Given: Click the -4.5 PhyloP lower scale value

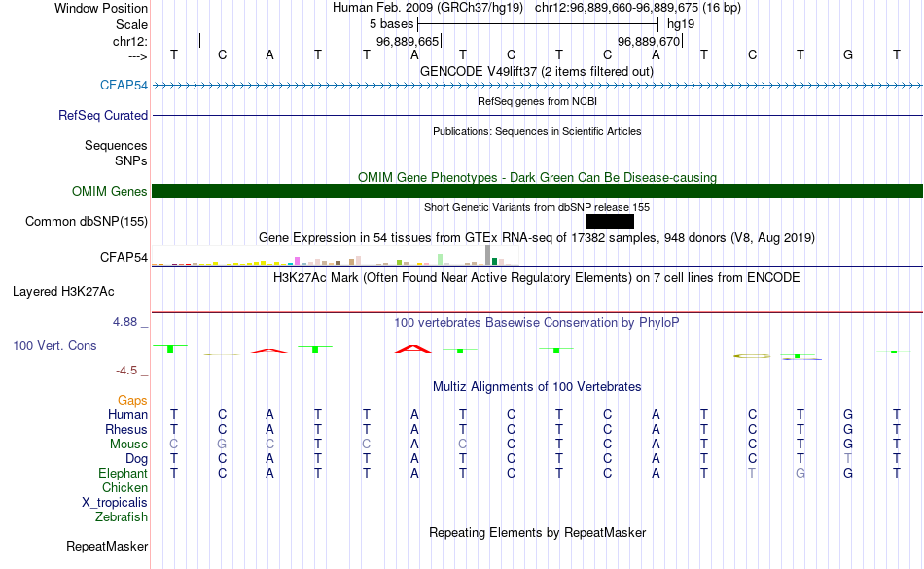Looking at the screenshot, I should pyautogui.click(x=126, y=370).
